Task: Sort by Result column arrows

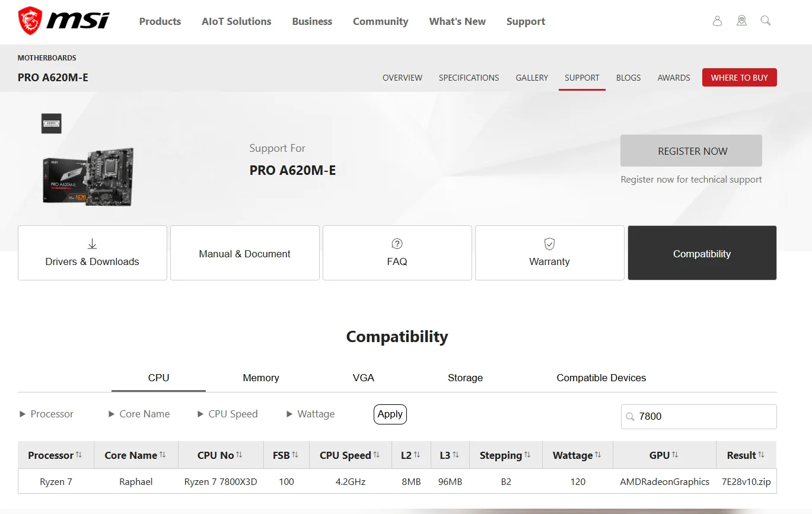Action: click(x=761, y=455)
